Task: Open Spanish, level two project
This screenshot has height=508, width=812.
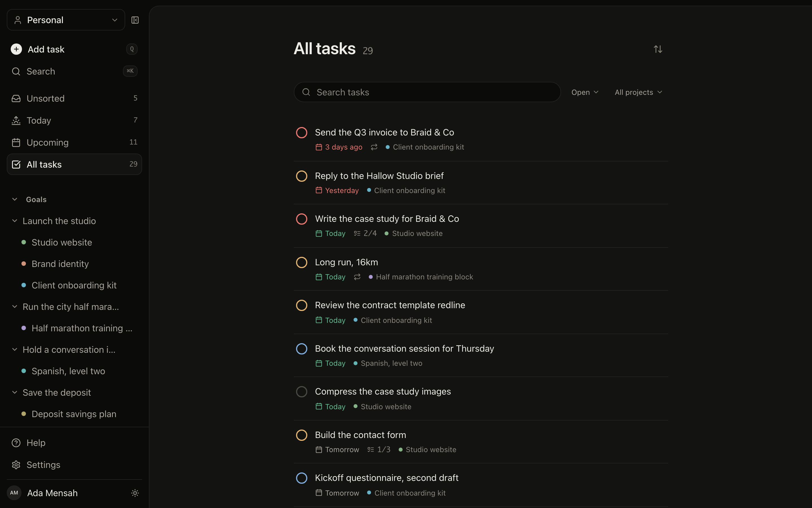Action: [x=68, y=371]
